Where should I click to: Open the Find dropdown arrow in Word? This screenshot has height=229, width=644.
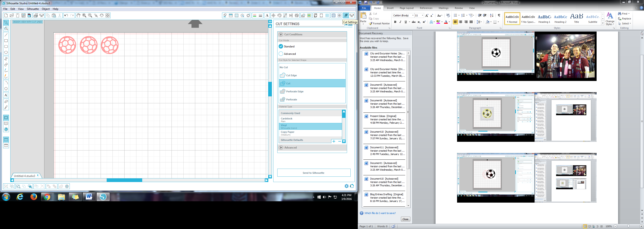click(x=629, y=14)
